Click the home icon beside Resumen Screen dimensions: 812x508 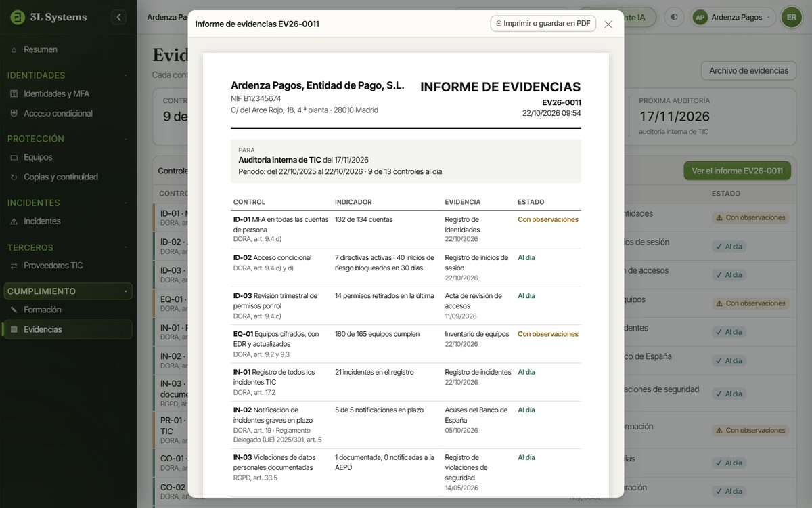coord(14,49)
